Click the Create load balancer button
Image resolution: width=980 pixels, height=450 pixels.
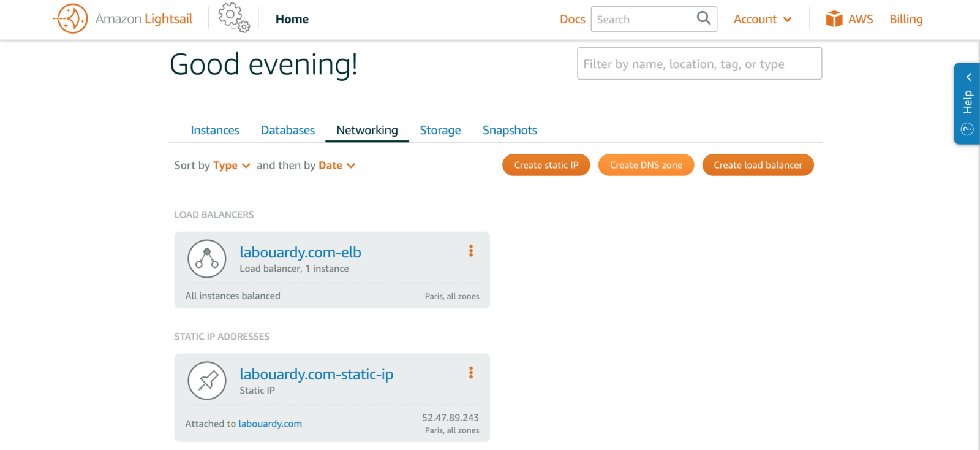(758, 165)
